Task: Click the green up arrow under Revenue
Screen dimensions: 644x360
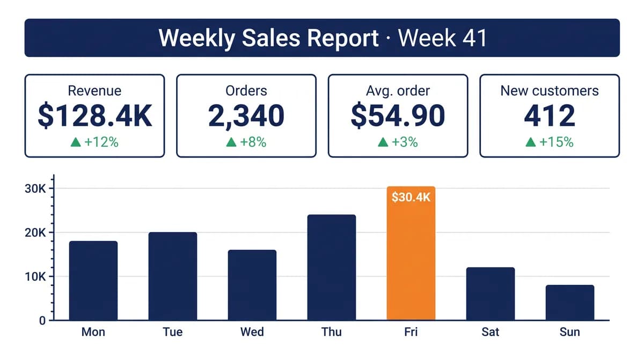Action: click(x=76, y=142)
